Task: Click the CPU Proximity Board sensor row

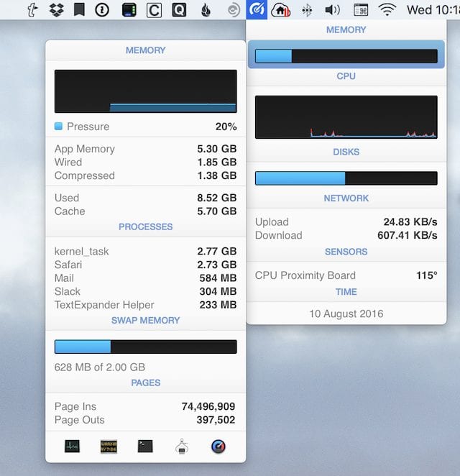Action: (346, 275)
